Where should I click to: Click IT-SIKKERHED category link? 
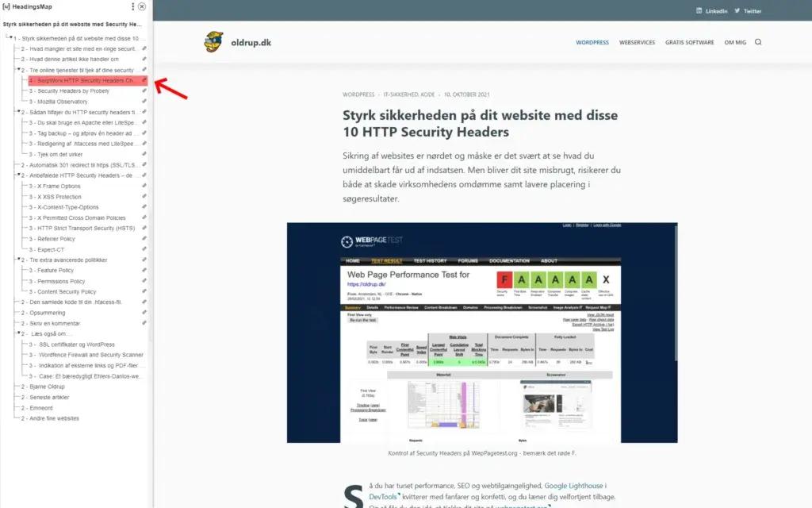[400, 94]
